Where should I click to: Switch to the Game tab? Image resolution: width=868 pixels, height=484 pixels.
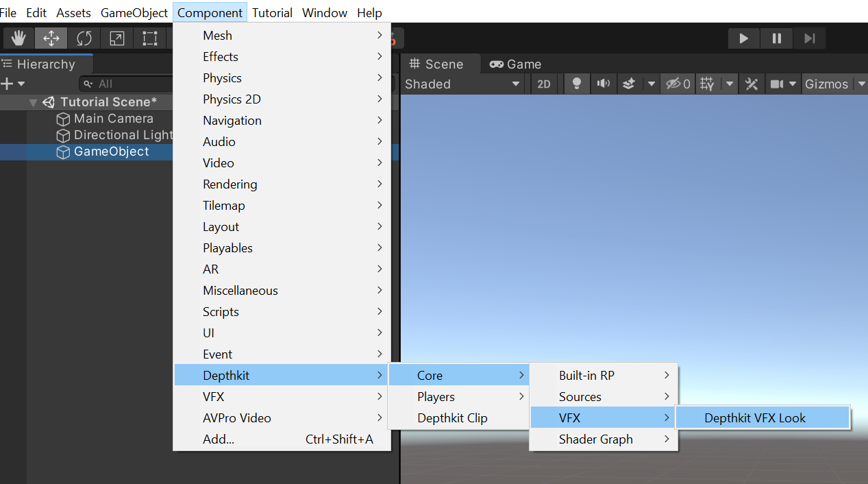(x=515, y=64)
